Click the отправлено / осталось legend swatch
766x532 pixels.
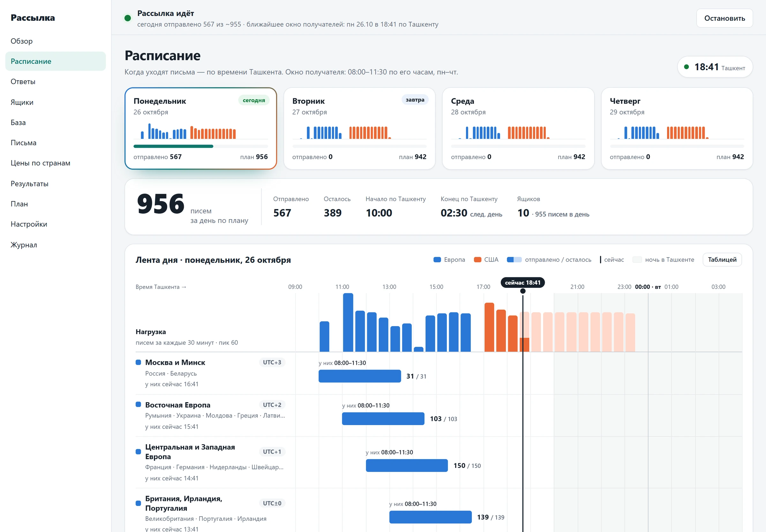coord(514,260)
